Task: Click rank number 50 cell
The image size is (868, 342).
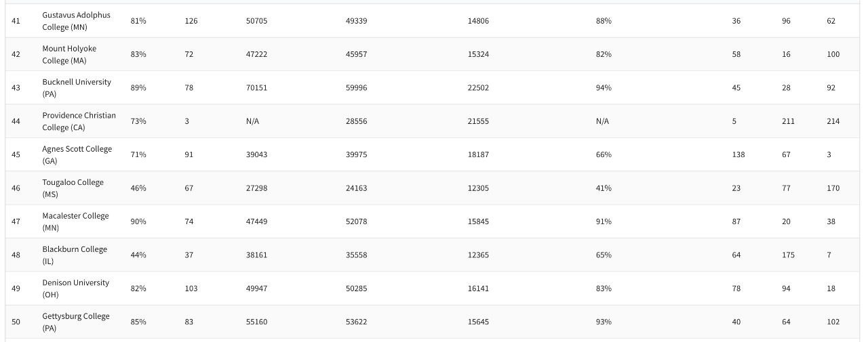Action: click(16, 322)
